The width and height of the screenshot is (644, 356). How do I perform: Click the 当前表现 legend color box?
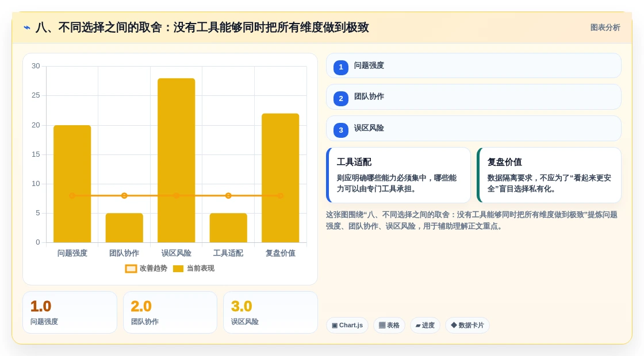pyautogui.click(x=178, y=269)
